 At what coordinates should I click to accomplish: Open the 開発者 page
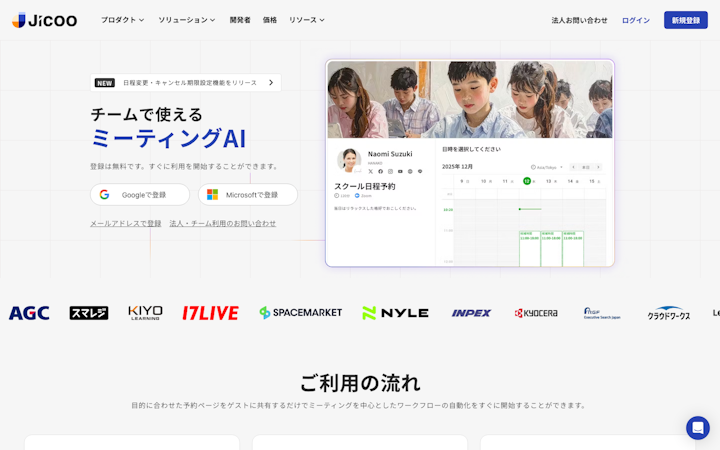click(240, 20)
